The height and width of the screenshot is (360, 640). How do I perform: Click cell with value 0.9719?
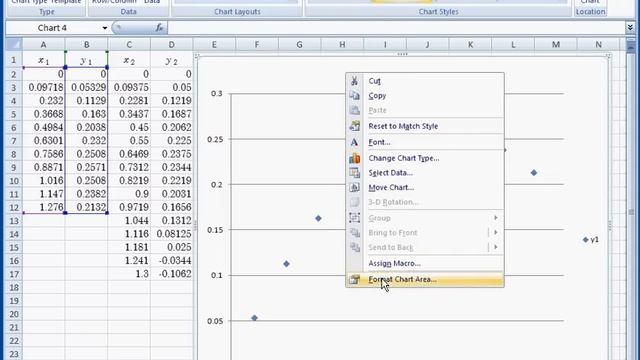[x=129, y=207]
